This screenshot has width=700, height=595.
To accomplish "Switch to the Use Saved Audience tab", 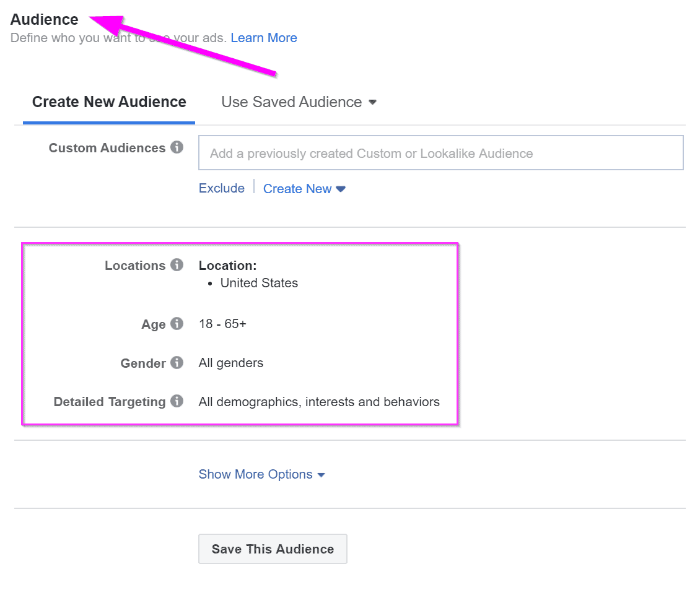I will (x=291, y=102).
